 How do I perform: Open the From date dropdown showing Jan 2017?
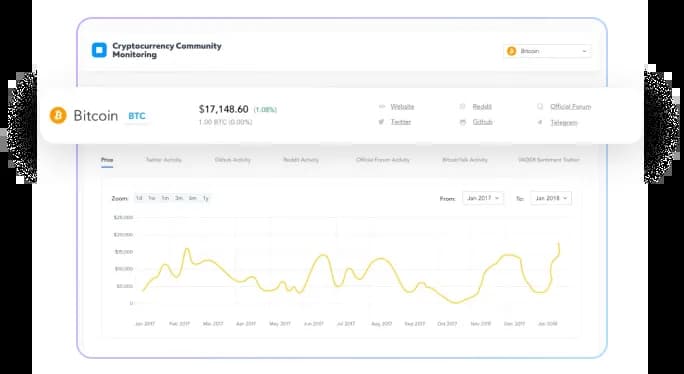pos(483,198)
